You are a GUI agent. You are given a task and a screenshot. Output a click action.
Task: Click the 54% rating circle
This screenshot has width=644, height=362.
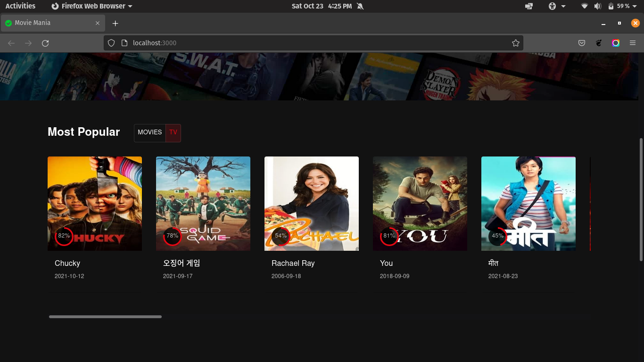pos(281,236)
